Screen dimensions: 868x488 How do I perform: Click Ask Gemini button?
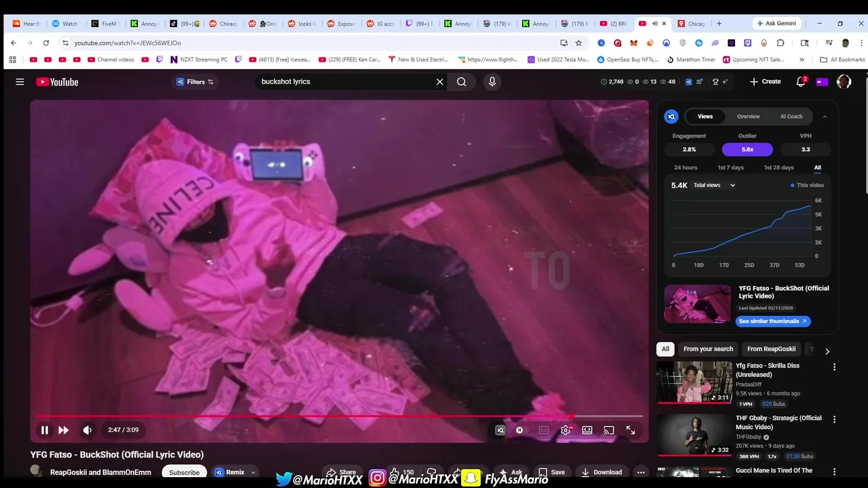tap(776, 24)
